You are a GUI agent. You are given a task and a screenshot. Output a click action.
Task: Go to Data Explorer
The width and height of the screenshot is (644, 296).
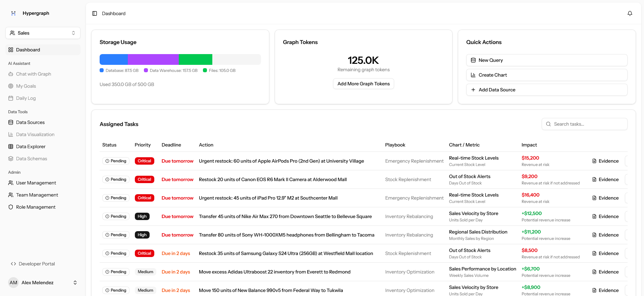[31, 146]
